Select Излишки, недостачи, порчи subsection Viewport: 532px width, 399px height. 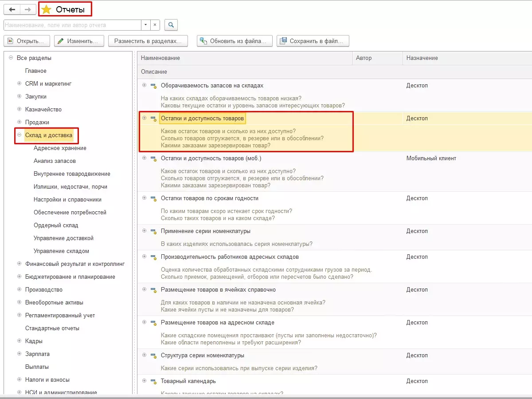tap(70, 186)
